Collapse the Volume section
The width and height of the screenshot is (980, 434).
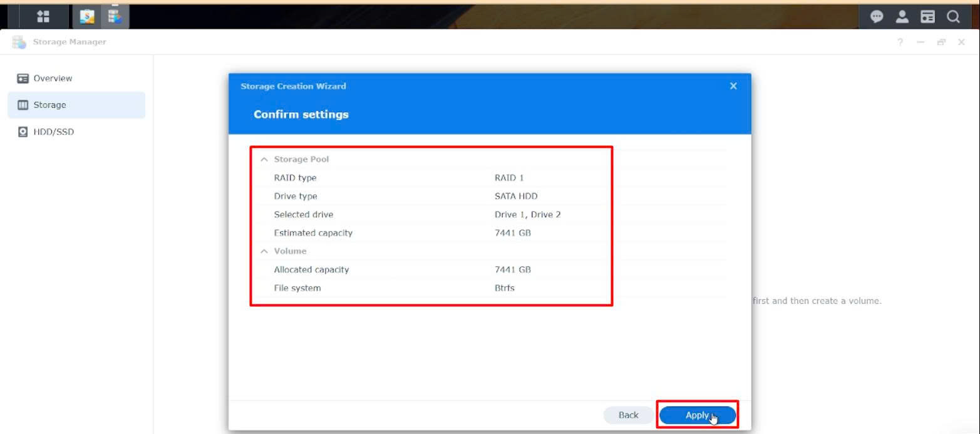tap(264, 251)
